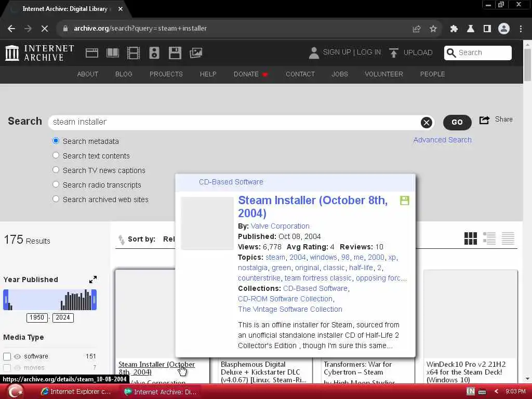The height and width of the screenshot is (399, 532).
Task: Click the GO search button
Action: pos(457,123)
